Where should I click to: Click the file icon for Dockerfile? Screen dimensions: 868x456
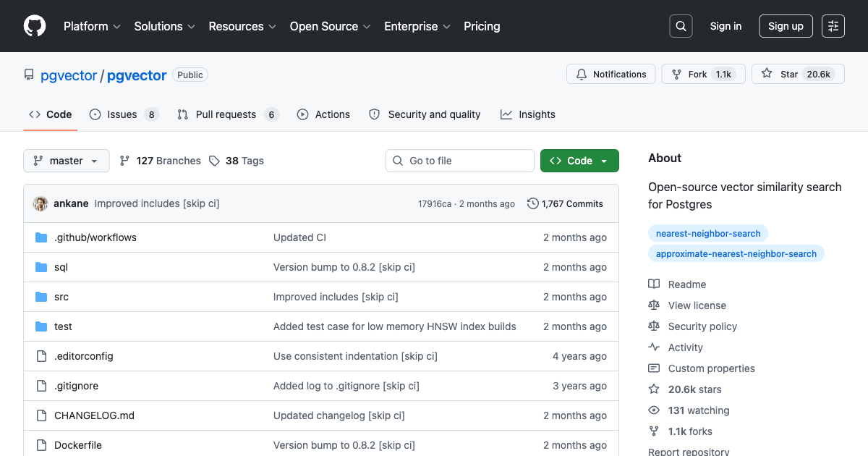click(x=41, y=445)
